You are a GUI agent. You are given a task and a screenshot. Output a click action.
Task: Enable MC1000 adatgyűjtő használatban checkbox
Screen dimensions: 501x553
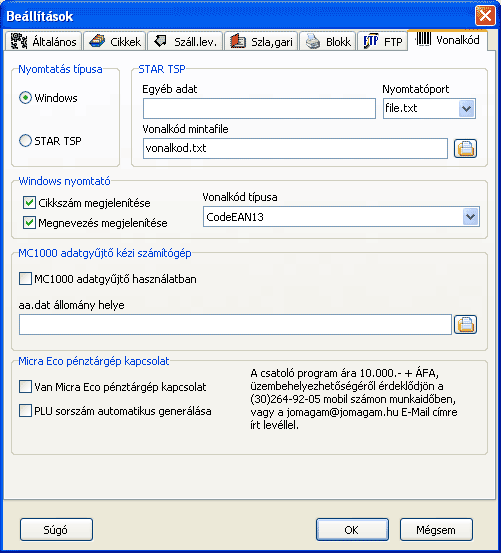point(25,279)
